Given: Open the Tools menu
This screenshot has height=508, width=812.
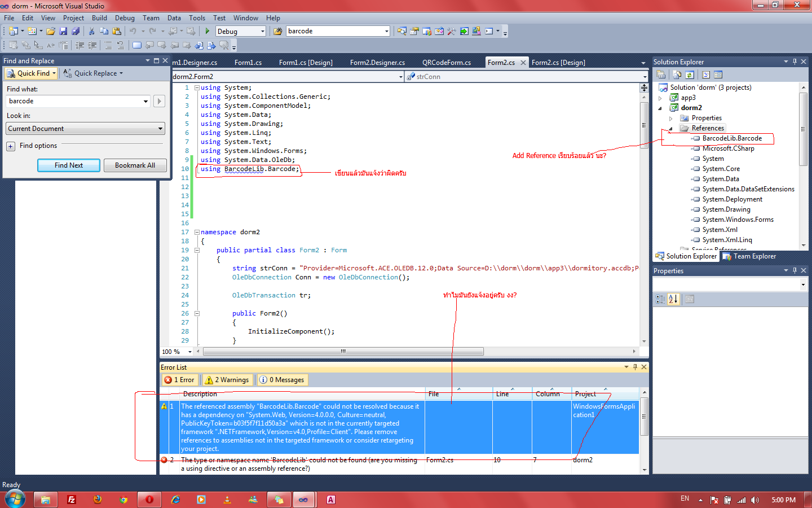Looking at the screenshot, I should [x=197, y=18].
